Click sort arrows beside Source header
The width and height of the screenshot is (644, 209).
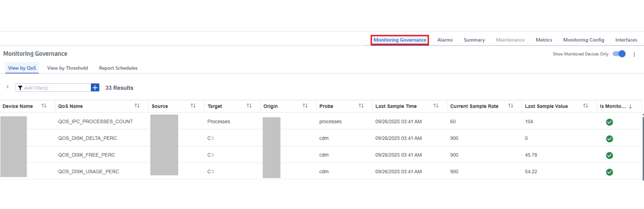193,106
